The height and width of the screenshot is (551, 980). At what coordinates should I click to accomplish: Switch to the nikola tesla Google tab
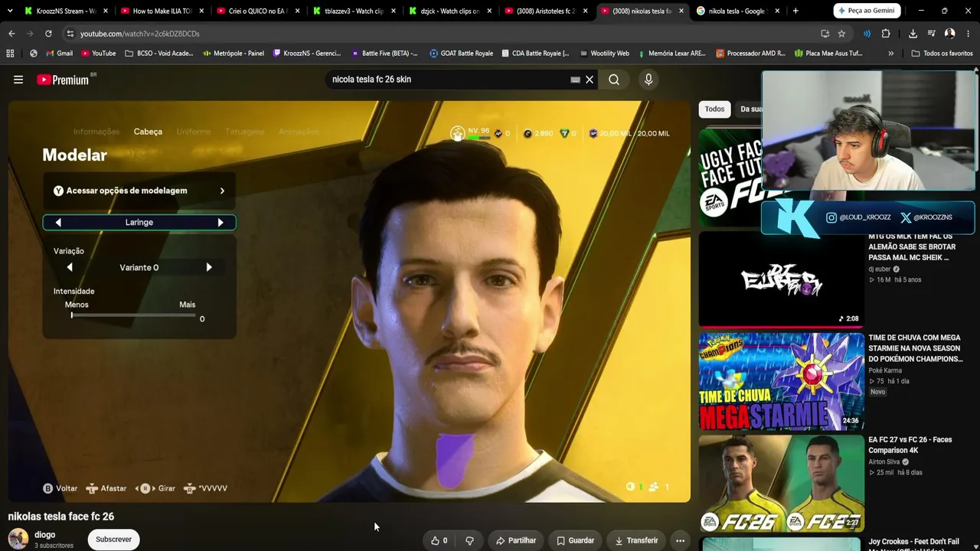tap(738, 11)
